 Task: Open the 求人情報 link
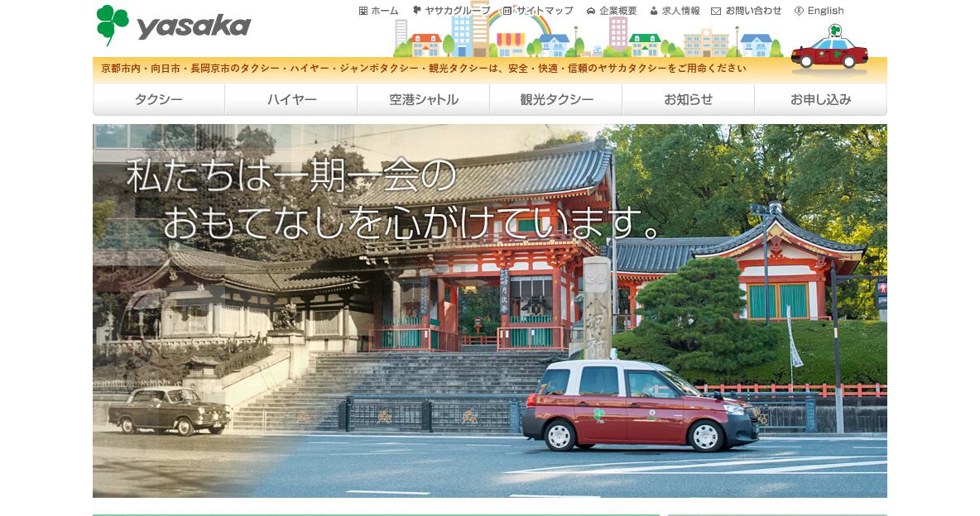[x=680, y=11]
